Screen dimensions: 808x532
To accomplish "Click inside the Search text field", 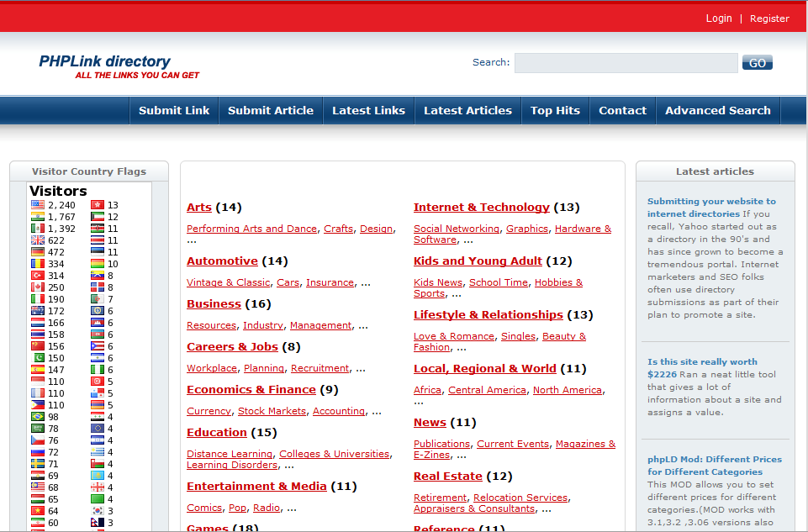I will (626, 63).
